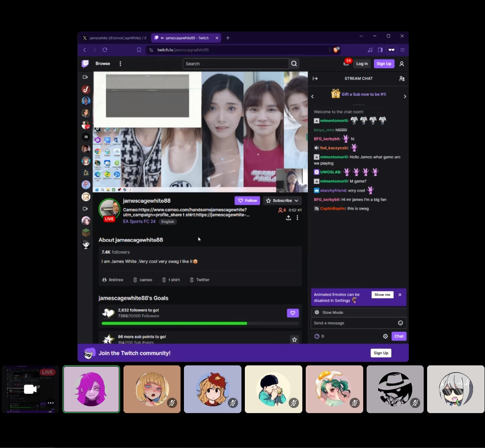Click the Twitch Search field
The width and height of the screenshot is (485, 448).
click(236, 63)
